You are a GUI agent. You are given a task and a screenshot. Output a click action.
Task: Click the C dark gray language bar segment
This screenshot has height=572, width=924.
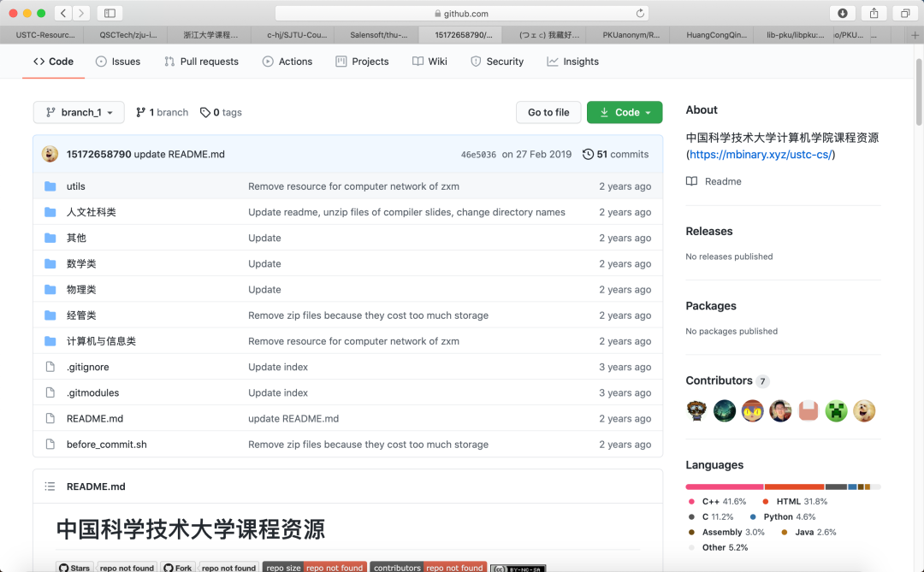[836, 487]
